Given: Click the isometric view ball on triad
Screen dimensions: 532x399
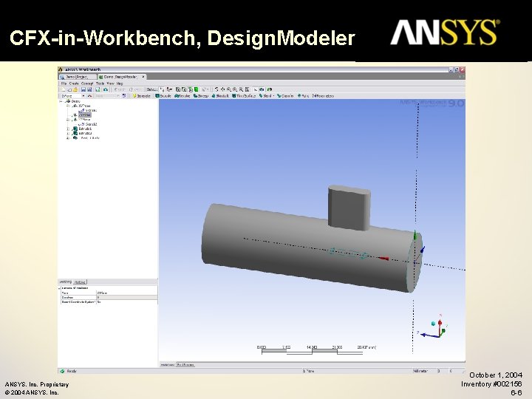Looking at the screenshot, I should (x=433, y=324).
